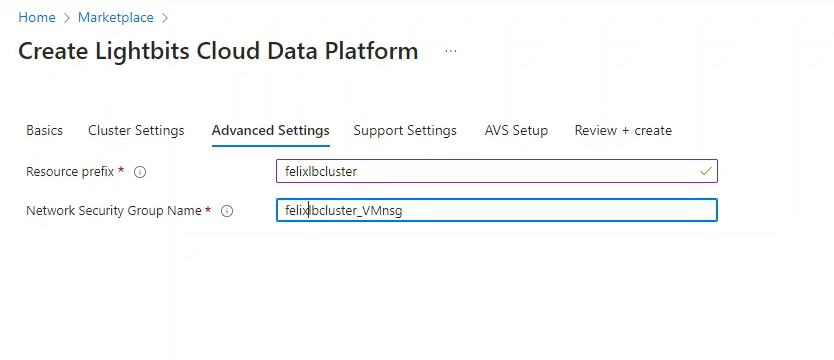
Task: Click the breadcrumb chevron after Marketplace
Action: (165, 18)
